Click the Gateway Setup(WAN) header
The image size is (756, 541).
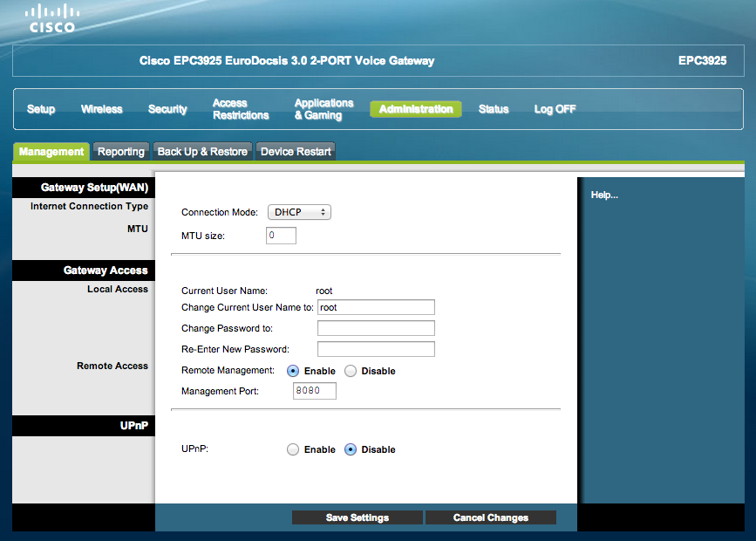pos(84,188)
